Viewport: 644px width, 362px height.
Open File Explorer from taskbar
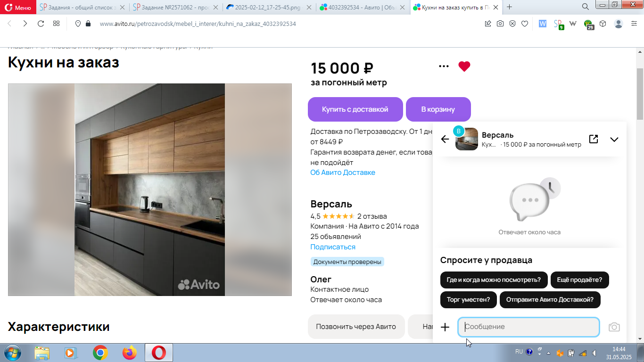tap(42, 353)
